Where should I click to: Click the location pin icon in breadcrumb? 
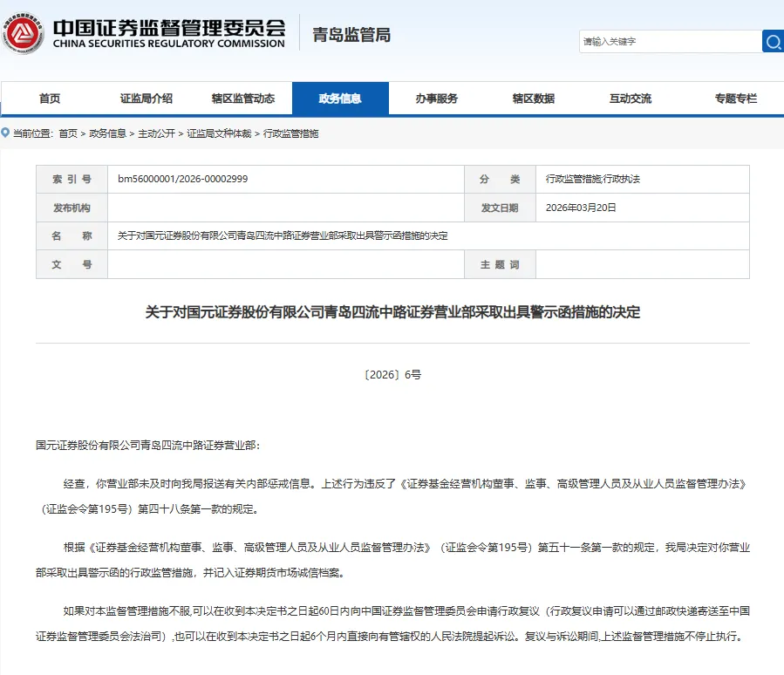[5, 133]
